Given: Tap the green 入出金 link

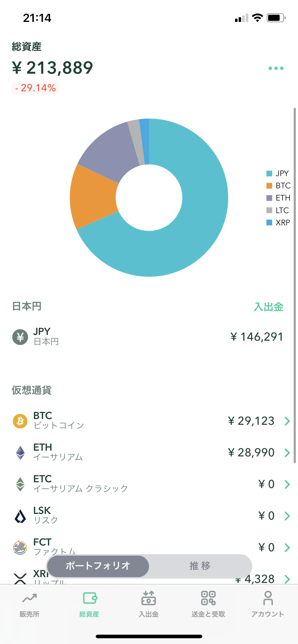Looking at the screenshot, I should 268,307.
